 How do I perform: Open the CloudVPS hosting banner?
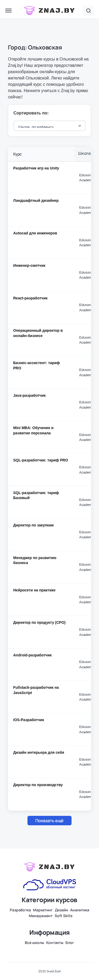click(x=49, y=884)
